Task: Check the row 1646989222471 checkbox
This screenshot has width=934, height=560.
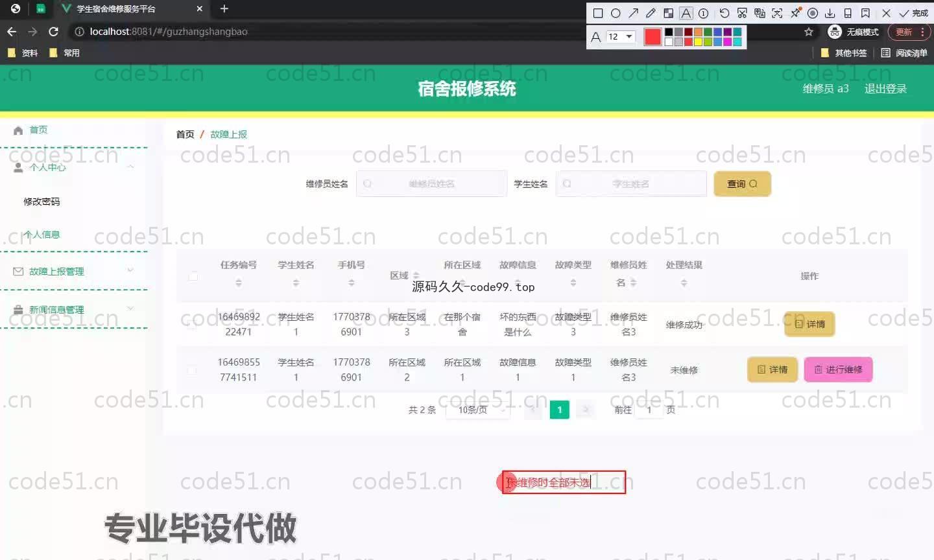Action: point(192,325)
